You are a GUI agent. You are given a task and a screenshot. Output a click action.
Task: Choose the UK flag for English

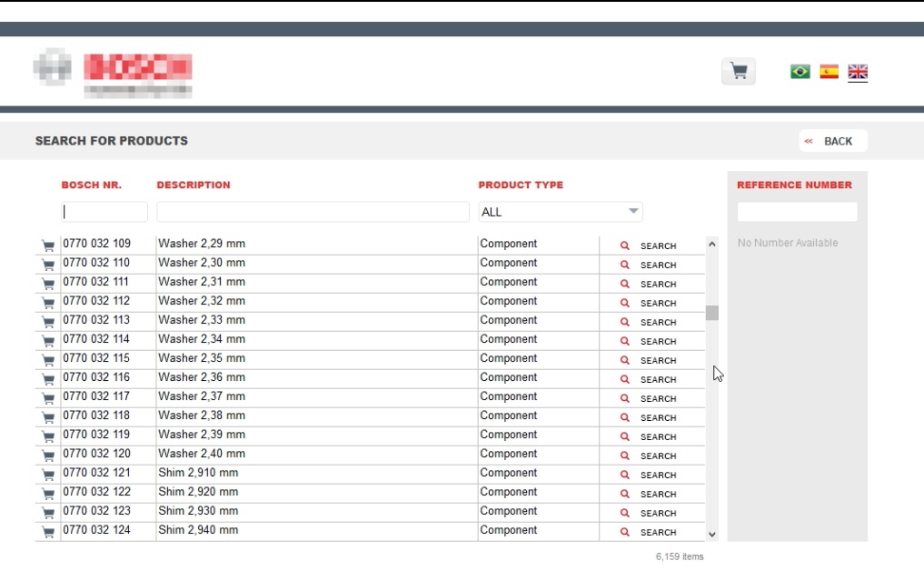[858, 72]
